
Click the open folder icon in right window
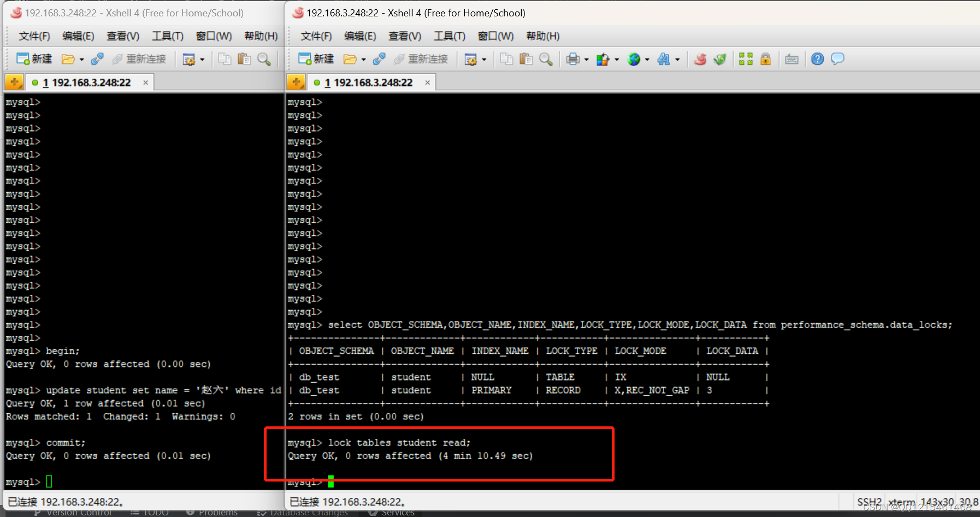coord(350,59)
